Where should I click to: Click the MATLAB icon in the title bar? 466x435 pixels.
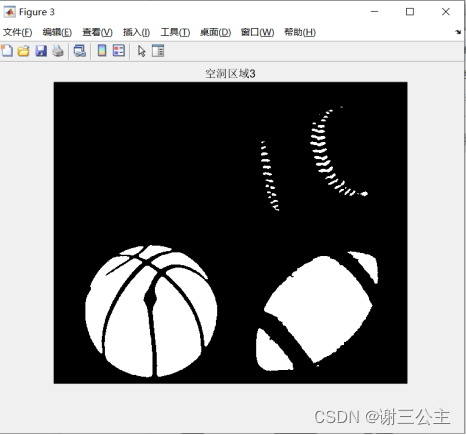9,12
